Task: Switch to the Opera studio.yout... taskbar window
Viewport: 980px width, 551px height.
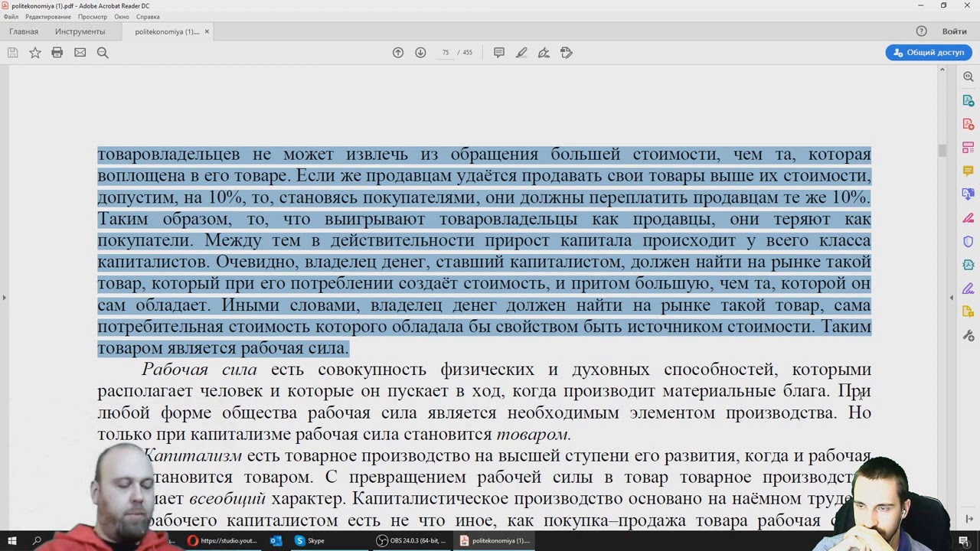Action: tap(222, 540)
